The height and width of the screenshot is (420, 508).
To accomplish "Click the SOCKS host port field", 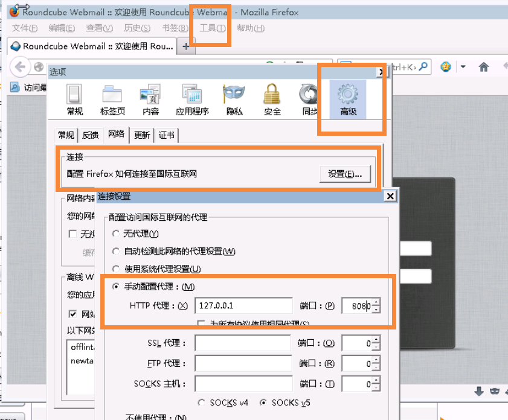I will point(357,384).
